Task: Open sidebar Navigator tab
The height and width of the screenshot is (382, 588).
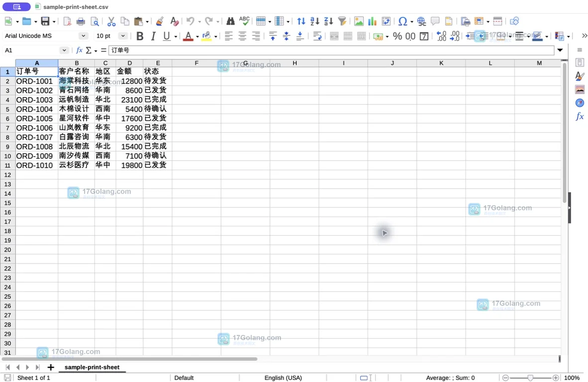Action: pyautogui.click(x=580, y=103)
